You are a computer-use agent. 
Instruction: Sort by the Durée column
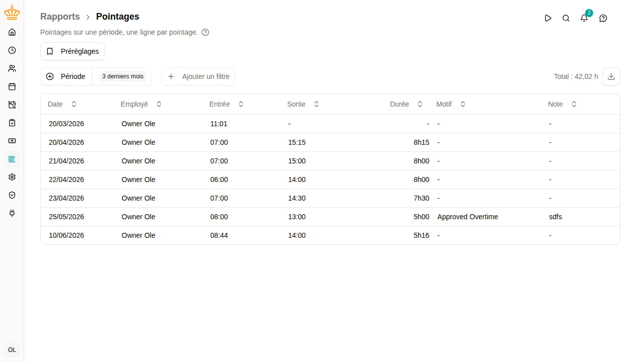tap(407, 104)
